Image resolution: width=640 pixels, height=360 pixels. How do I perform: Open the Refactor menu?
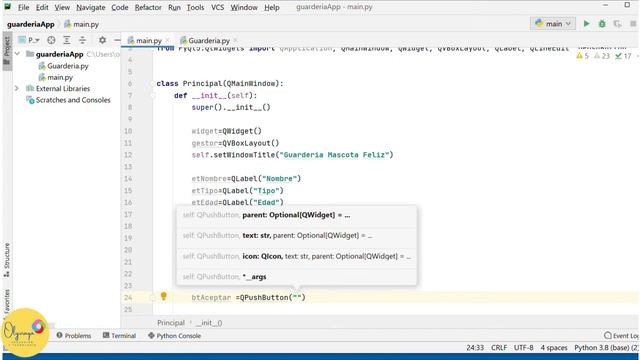tap(148, 7)
